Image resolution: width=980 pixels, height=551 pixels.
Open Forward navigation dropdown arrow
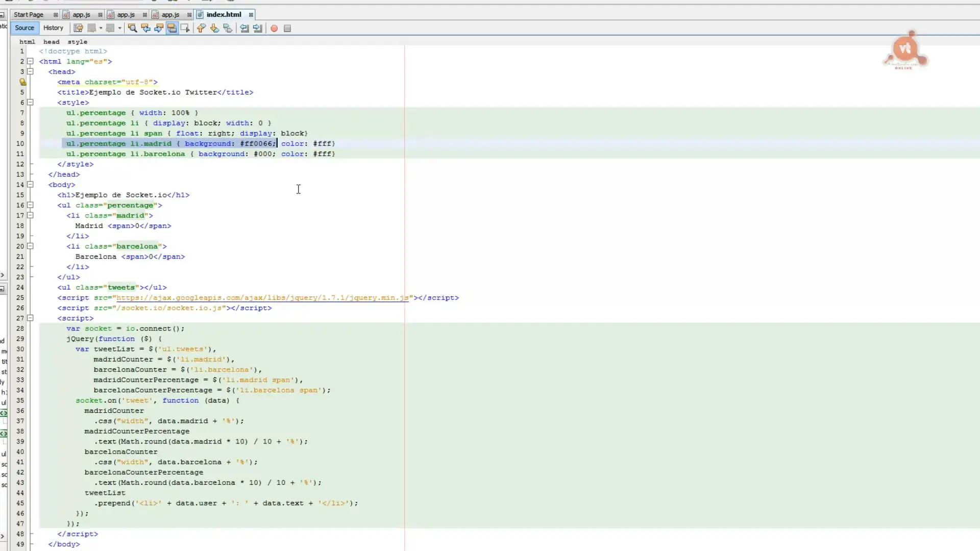tap(119, 28)
